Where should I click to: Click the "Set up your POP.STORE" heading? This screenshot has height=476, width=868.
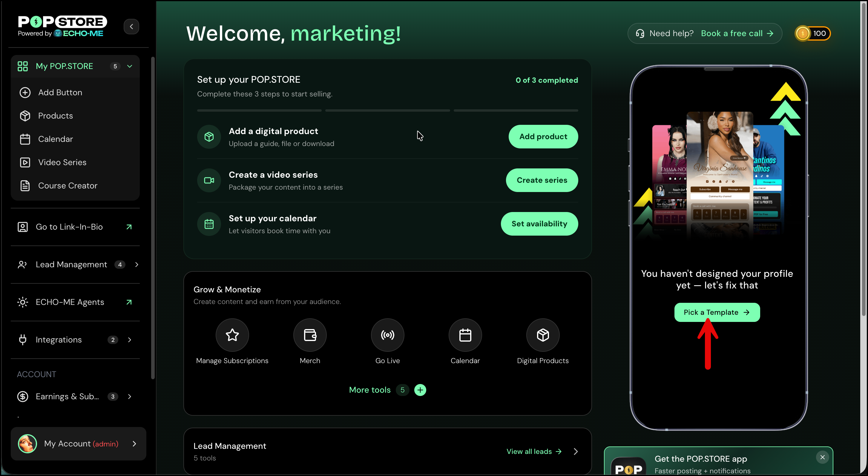tap(249, 79)
